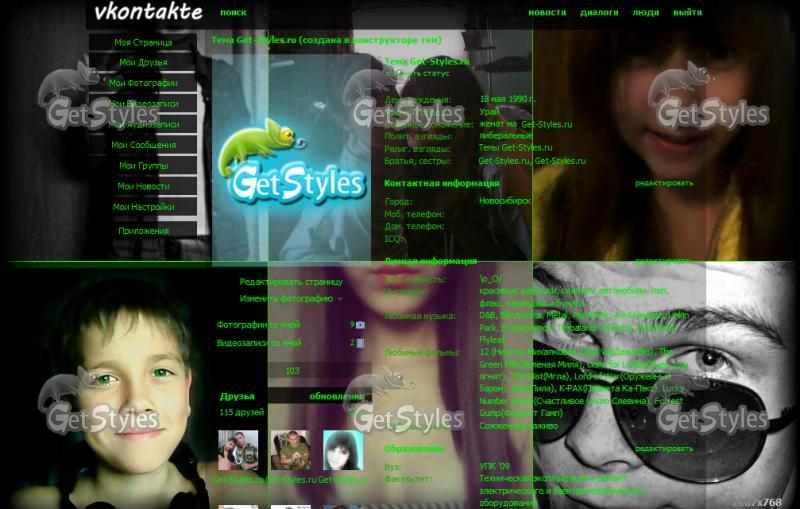Click the video icon beside video count

click(361, 343)
